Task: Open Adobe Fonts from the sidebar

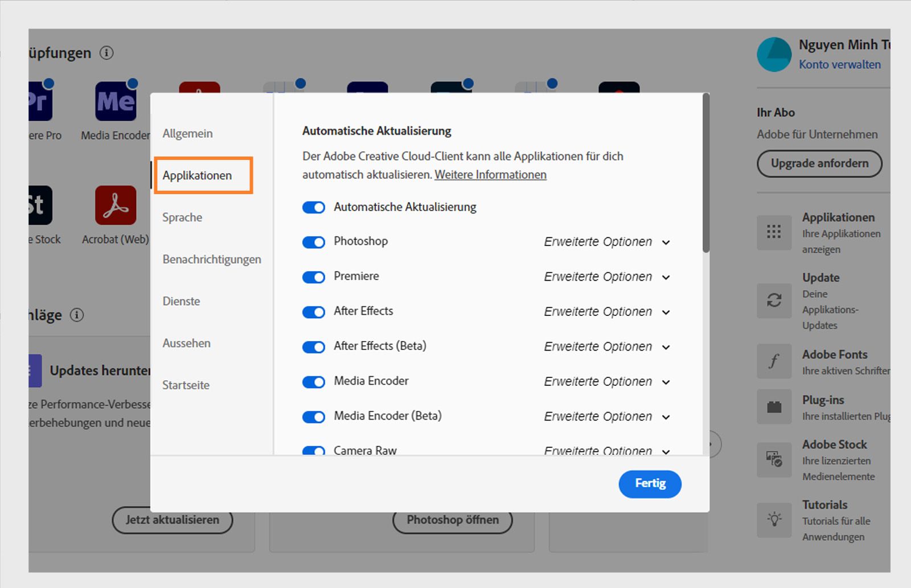Action: pyautogui.click(x=834, y=354)
